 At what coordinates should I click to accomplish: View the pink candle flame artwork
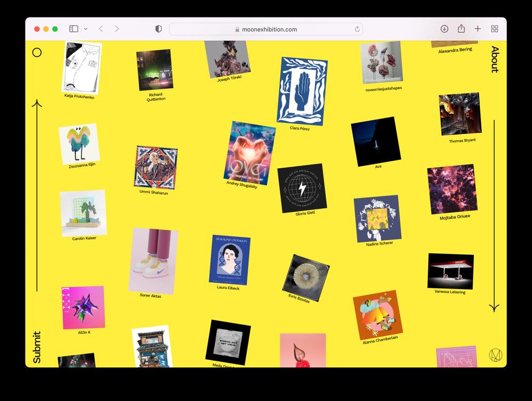(x=303, y=350)
